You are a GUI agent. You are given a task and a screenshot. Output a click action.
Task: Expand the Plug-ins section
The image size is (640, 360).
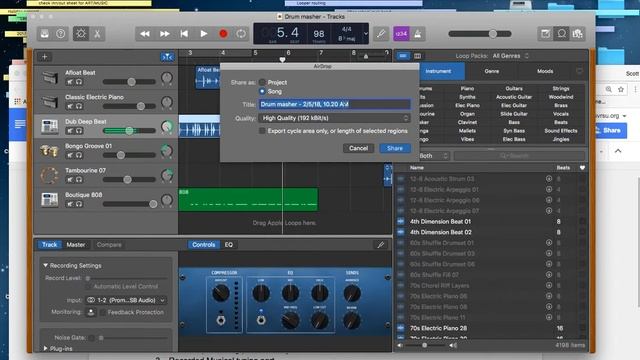45,349
